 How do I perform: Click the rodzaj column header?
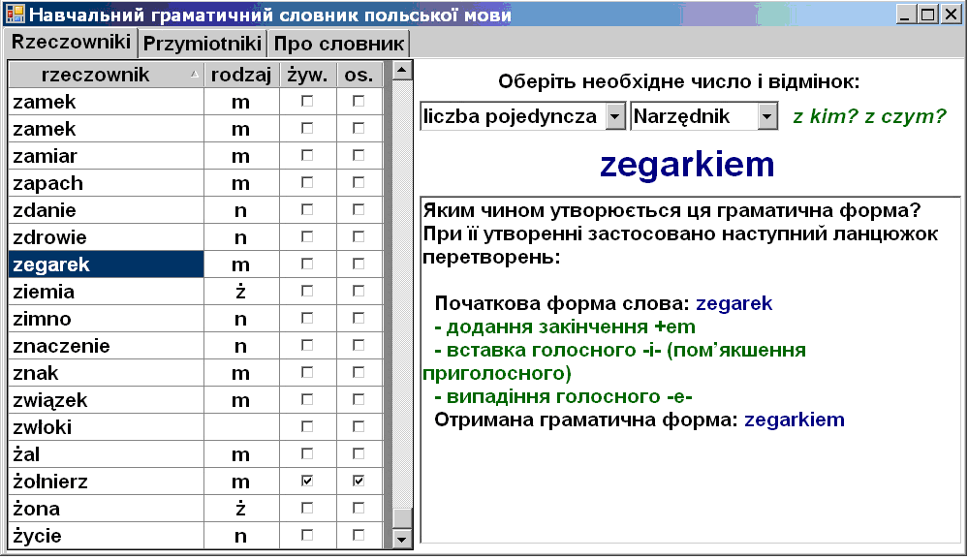click(240, 75)
